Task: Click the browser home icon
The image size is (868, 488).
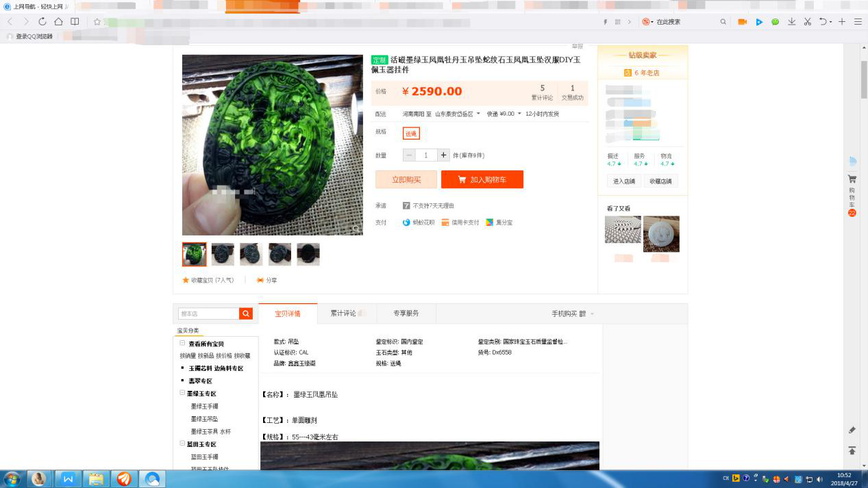Action: pyautogui.click(x=59, y=22)
